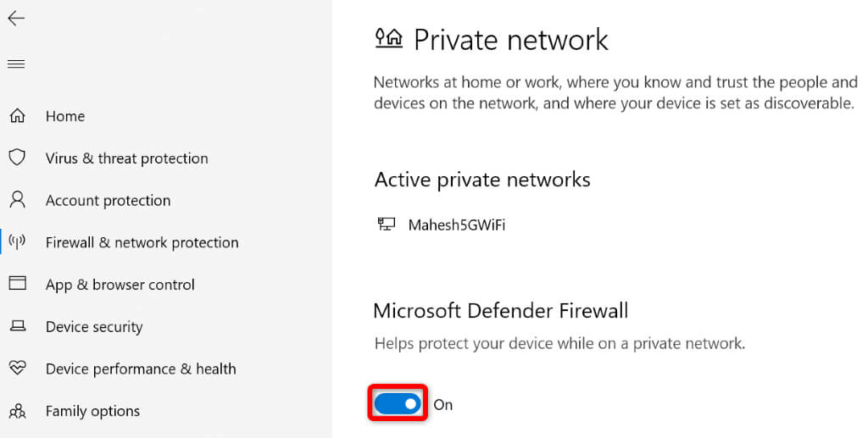The width and height of the screenshot is (868, 438).
Task: Open Device performance & health page
Action: [x=140, y=369]
